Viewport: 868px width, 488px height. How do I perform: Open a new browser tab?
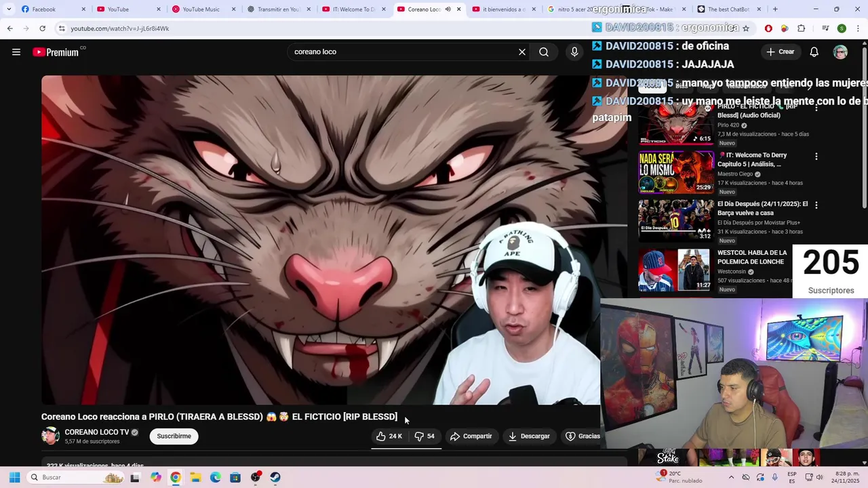point(775,9)
